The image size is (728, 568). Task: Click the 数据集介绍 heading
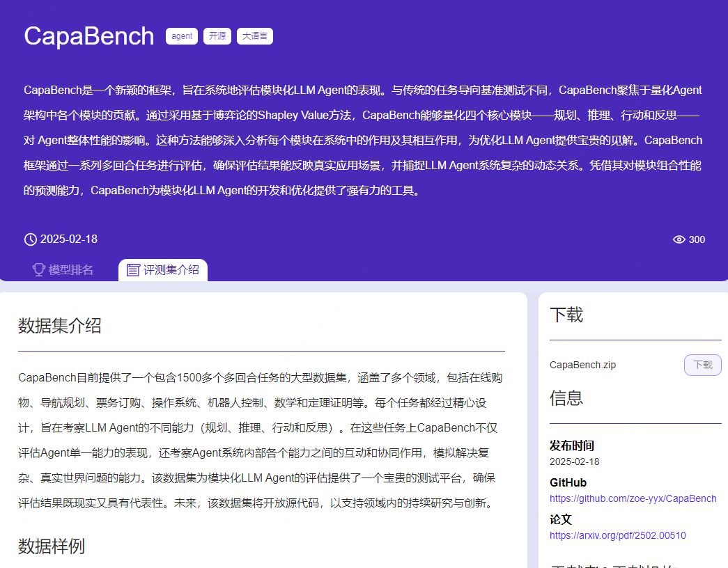click(x=60, y=325)
